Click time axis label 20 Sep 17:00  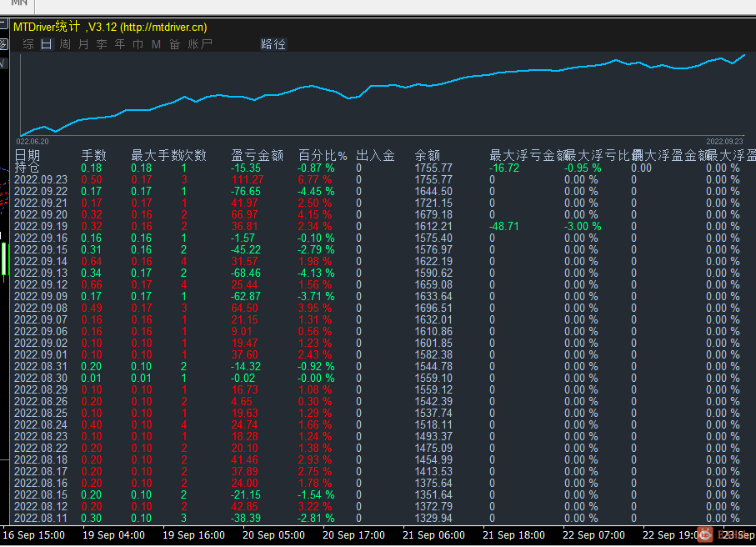[x=354, y=535]
